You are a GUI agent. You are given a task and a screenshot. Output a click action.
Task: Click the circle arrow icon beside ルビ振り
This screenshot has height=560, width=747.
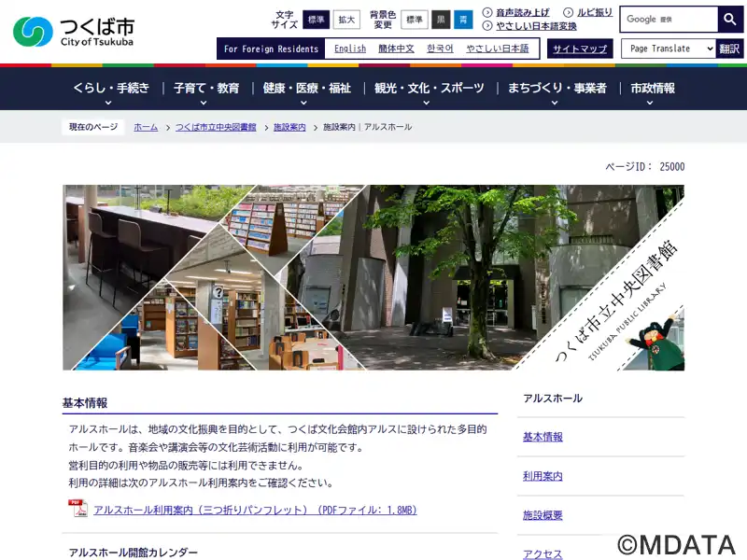(x=568, y=12)
